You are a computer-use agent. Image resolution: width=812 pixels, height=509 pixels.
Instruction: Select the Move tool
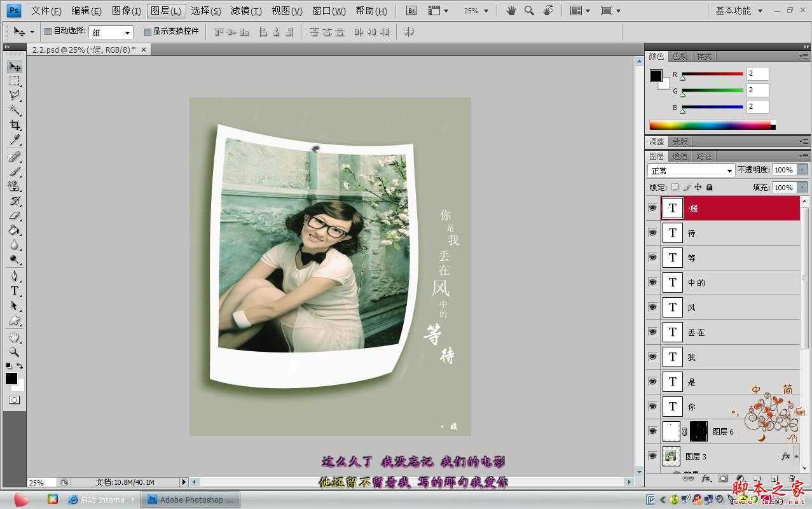pos(15,66)
